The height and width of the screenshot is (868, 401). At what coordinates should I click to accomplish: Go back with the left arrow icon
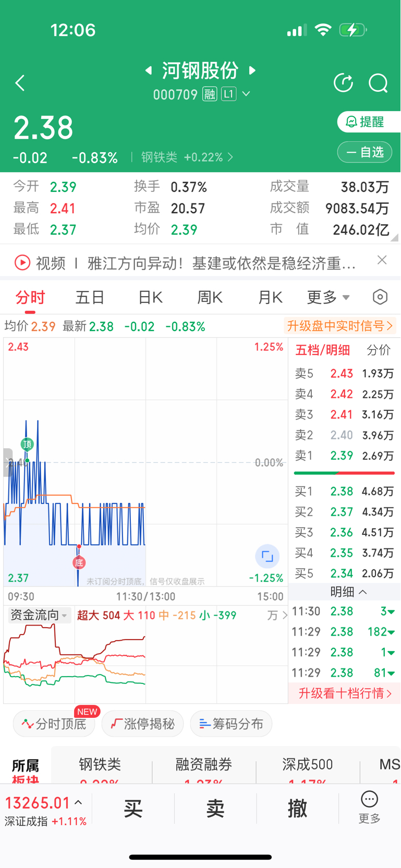click(20, 83)
